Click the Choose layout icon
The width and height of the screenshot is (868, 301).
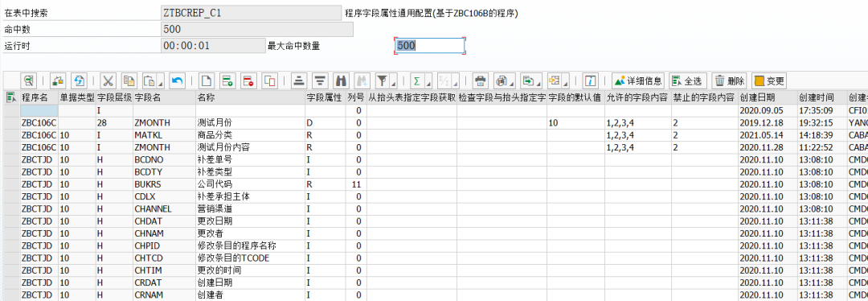554,81
